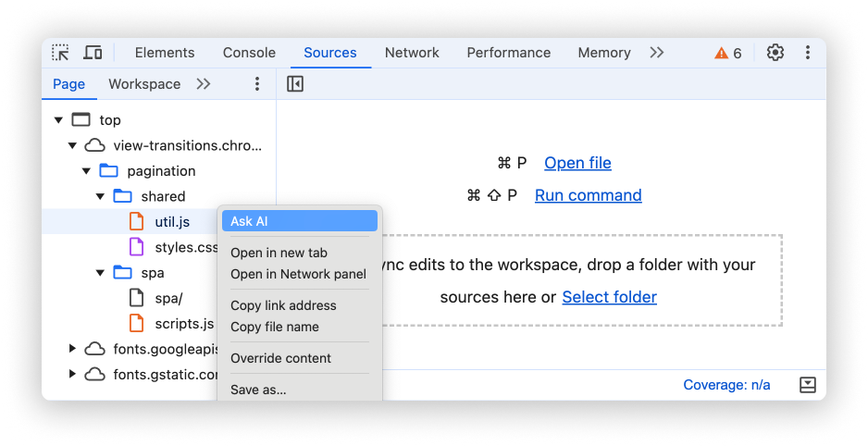Show more DevTools panels with the chevrons
This screenshot has height=446, width=868.
(x=657, y=53)
